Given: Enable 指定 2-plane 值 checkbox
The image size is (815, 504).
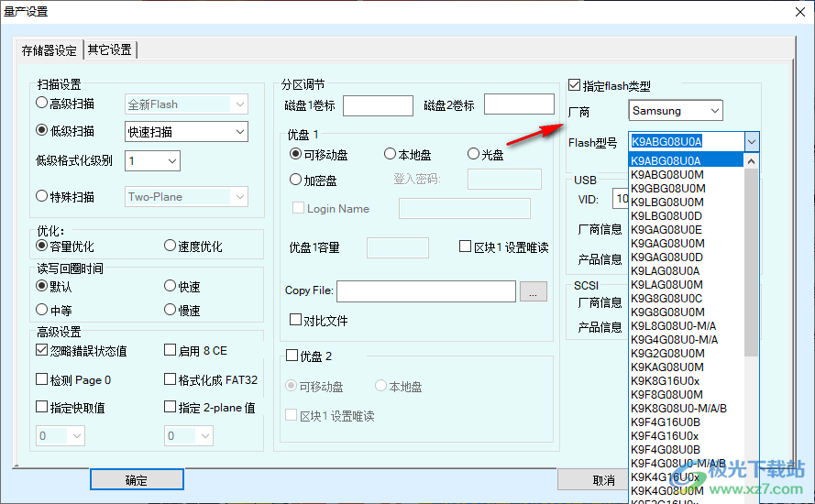Looking at the screenshot, I should pos(170,407).
